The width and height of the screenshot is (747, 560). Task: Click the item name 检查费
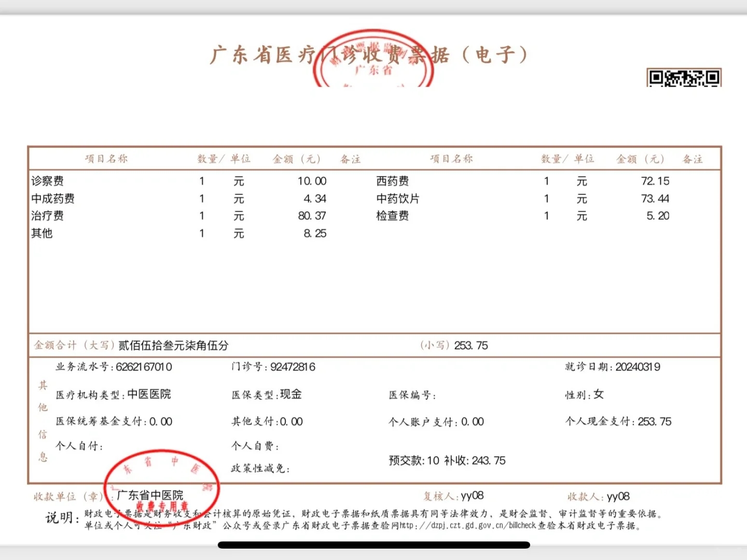pos(393,216)
